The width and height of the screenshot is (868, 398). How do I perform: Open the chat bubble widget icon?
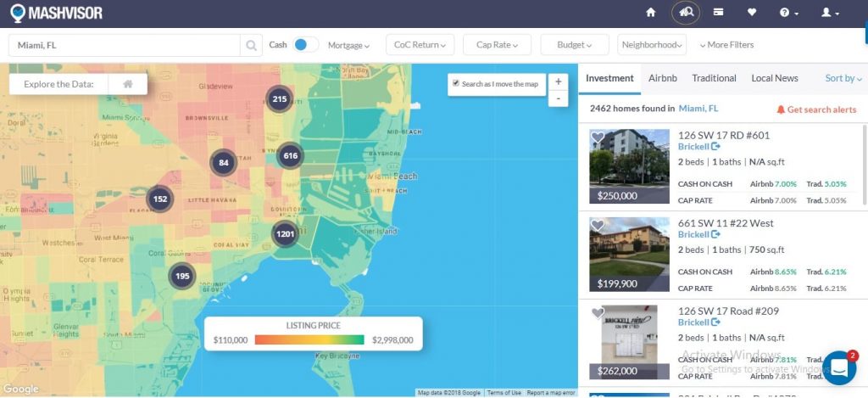[839, 367]
